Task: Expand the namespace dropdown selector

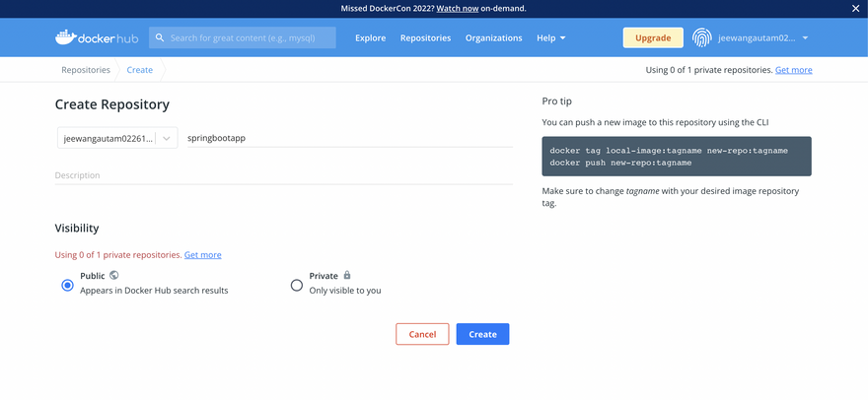Action: click(167, 138)
